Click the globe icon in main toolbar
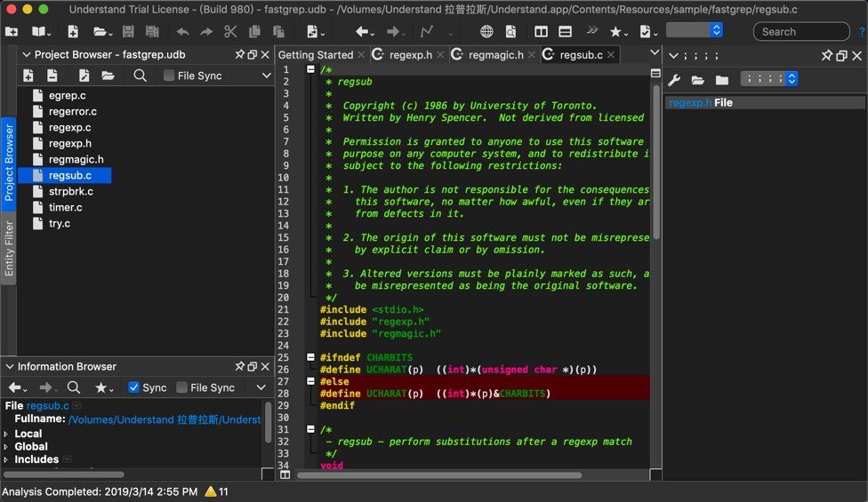 (x=486, y=32)
